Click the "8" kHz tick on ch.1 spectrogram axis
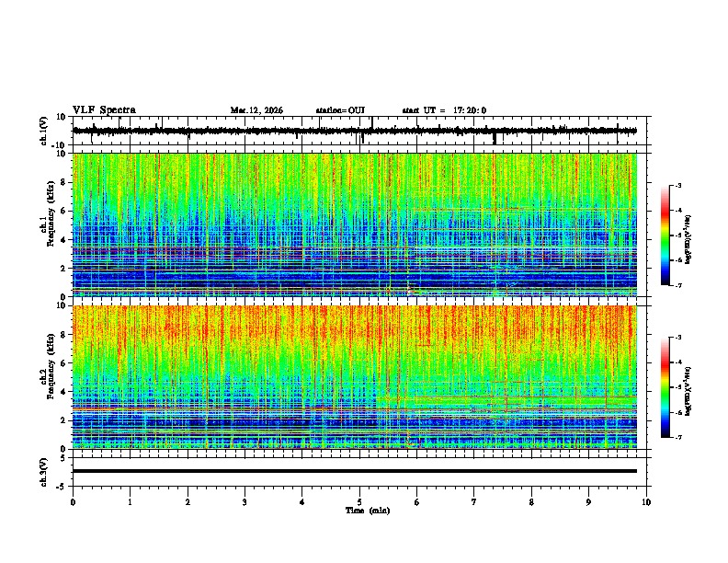The image size is (728, 563). [63, 182]
